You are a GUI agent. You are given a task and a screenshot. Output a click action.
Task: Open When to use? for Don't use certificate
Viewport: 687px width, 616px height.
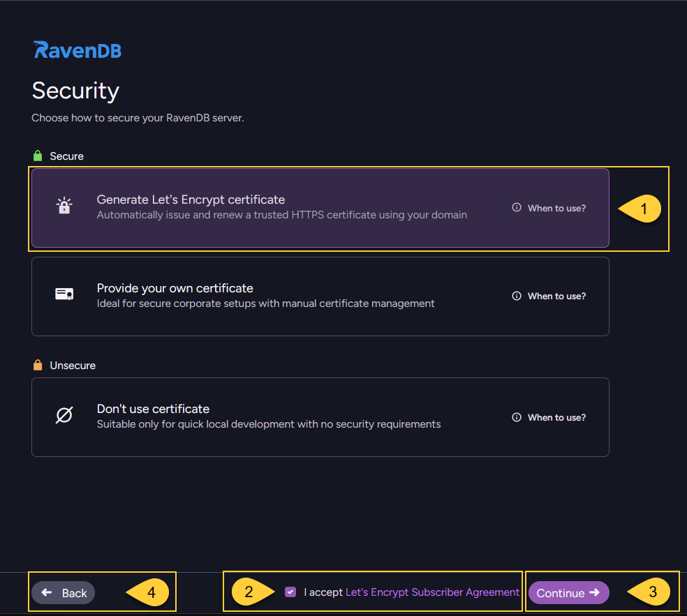point(555,417)
